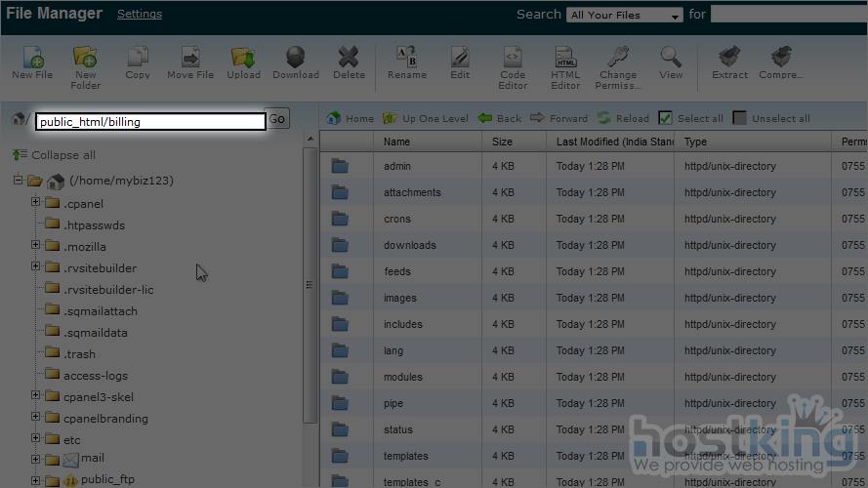Open the Code Editor tool
Viewport: 868px width, 488px height.
(513, 58)
